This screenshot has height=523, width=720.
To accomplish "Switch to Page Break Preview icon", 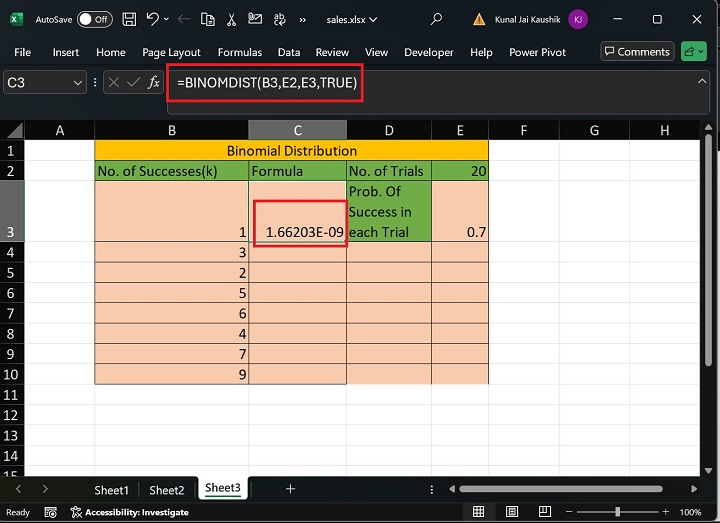I will pyautogui.click(x=545, y=512).
